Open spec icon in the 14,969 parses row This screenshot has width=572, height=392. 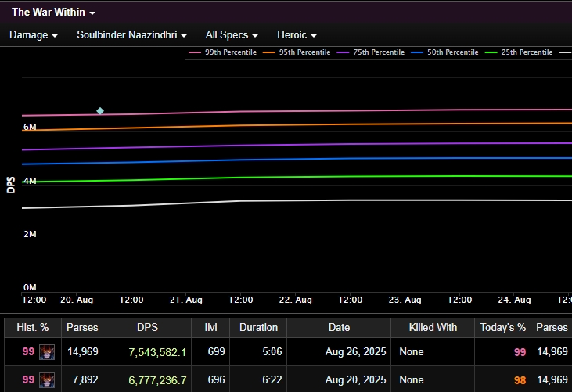pyautogui.click(x=47, y=352)
